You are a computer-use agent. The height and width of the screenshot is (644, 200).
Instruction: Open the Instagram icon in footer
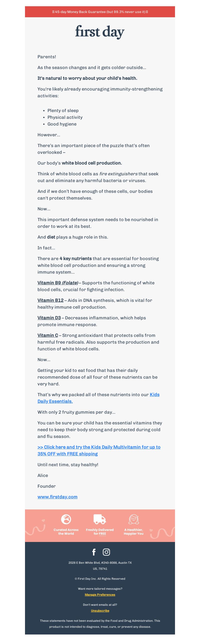tap(106, 552)
